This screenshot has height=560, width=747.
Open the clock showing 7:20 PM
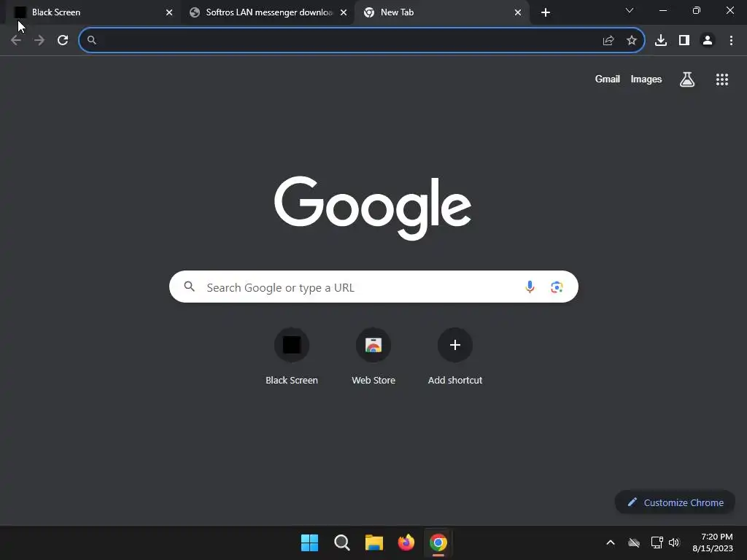coord(713,542)
